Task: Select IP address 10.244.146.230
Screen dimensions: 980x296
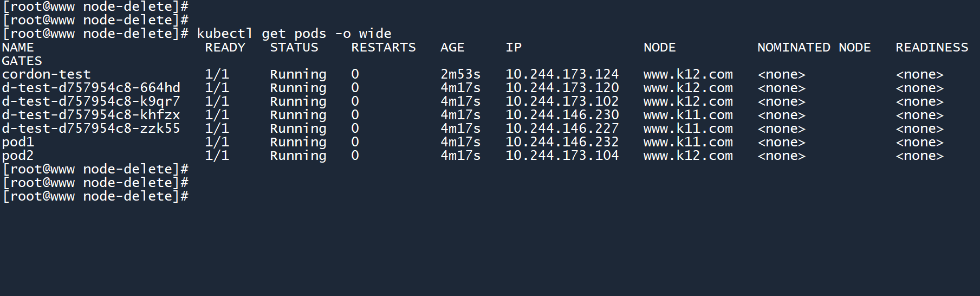Action: click(562, 115)
